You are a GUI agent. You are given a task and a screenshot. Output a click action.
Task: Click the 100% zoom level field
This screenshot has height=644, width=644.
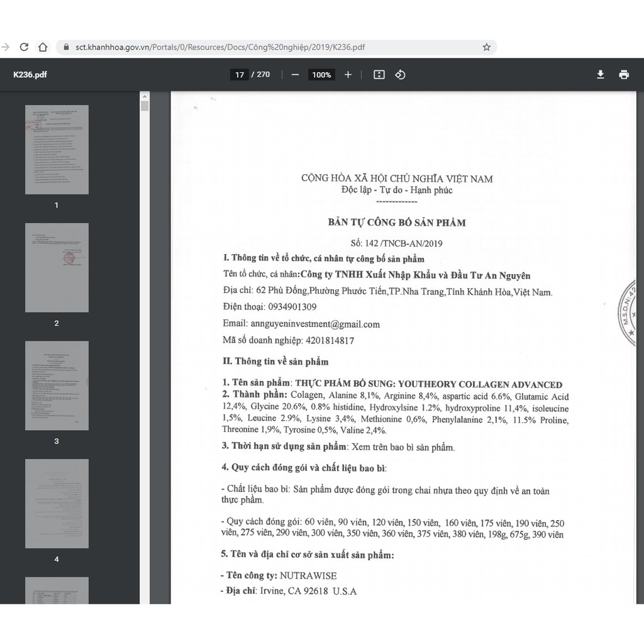coord(321,75)
